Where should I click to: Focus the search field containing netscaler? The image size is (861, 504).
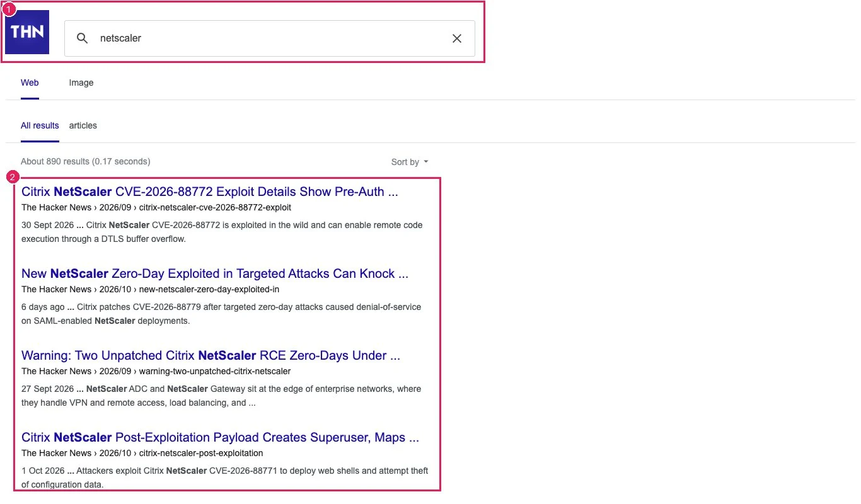pyautogui.click(x=270, y=38)
